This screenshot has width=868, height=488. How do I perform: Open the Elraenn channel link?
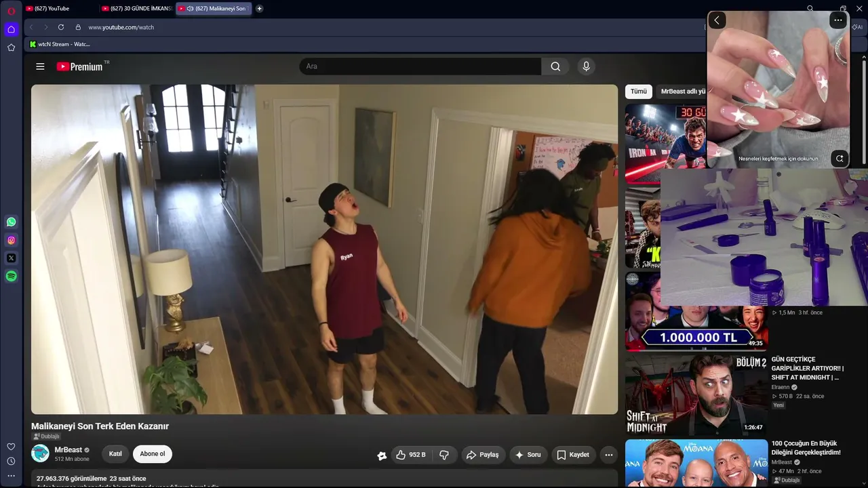pyautogui.click(x=781, y=388)
